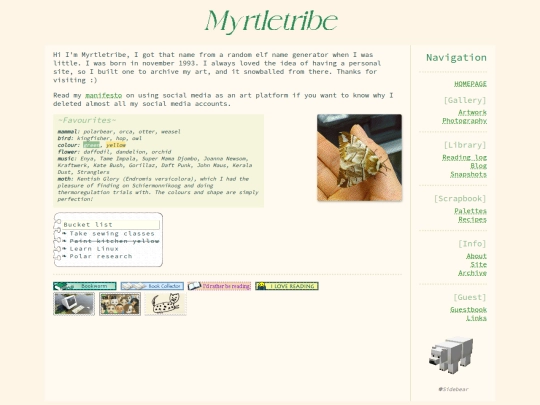Image resolution: width=540 pixels, height=405 pixels.
Task: Click the 'flower' favourites line
Action: [114, 152]
